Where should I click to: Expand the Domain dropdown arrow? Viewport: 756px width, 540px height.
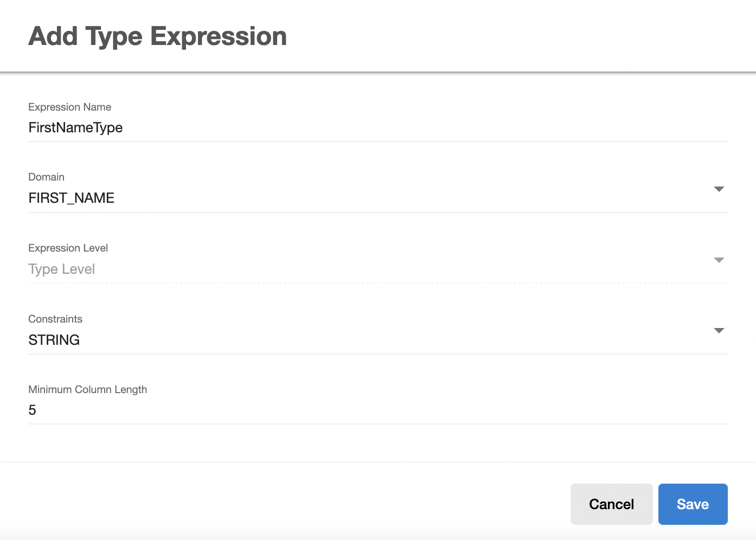(719, 189)
